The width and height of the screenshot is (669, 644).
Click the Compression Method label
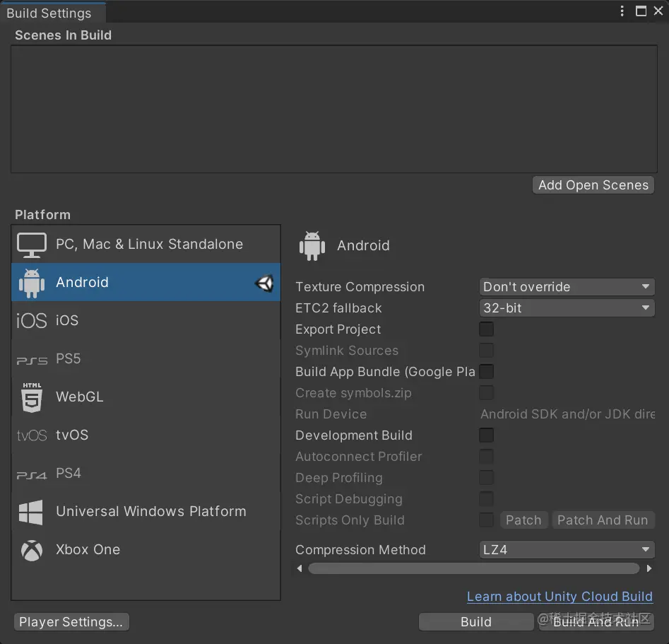pos(360,549)
